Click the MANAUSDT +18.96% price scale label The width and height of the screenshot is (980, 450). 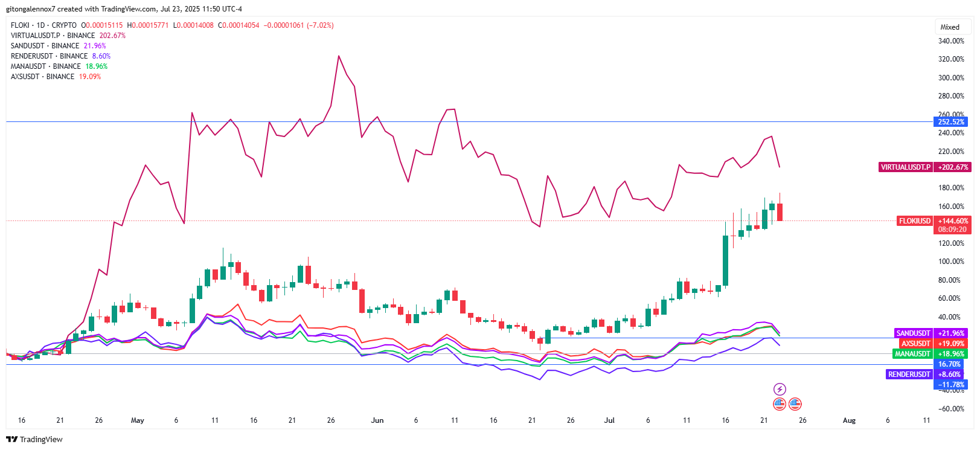(x=930, y=354)
